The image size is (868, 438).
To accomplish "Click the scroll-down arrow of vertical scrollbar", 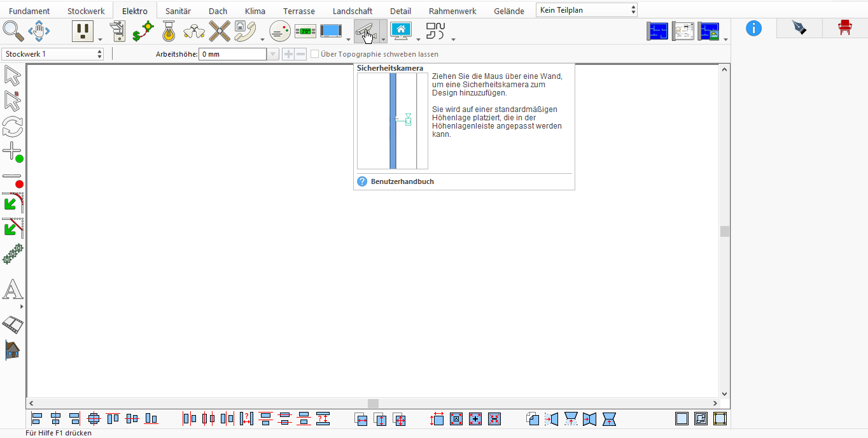I will coord(724,394).
